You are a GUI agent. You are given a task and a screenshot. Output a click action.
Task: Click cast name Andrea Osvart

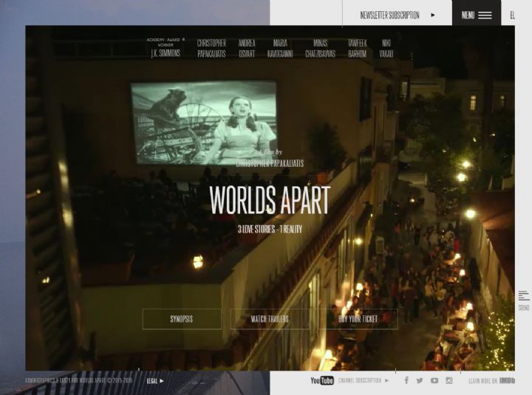[x=247, y=49]
